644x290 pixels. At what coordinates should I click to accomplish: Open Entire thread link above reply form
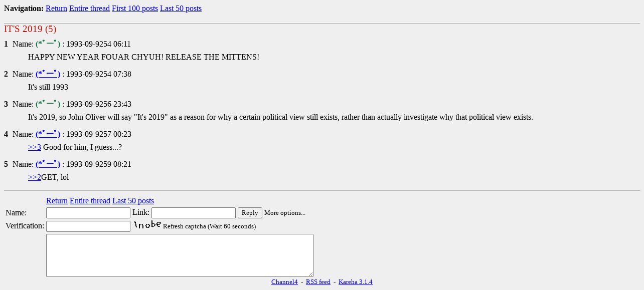point(90,201)
